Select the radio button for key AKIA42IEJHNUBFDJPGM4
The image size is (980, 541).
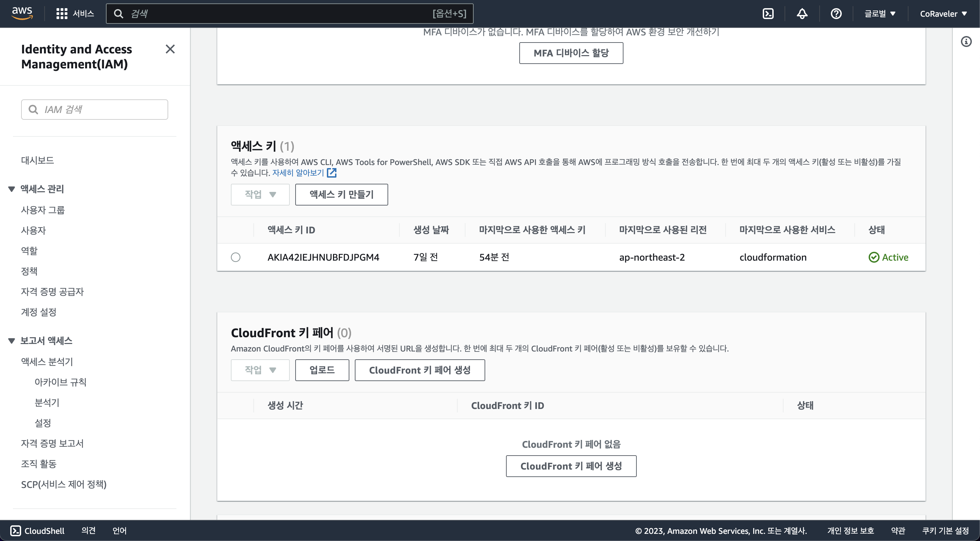point(236,257)
